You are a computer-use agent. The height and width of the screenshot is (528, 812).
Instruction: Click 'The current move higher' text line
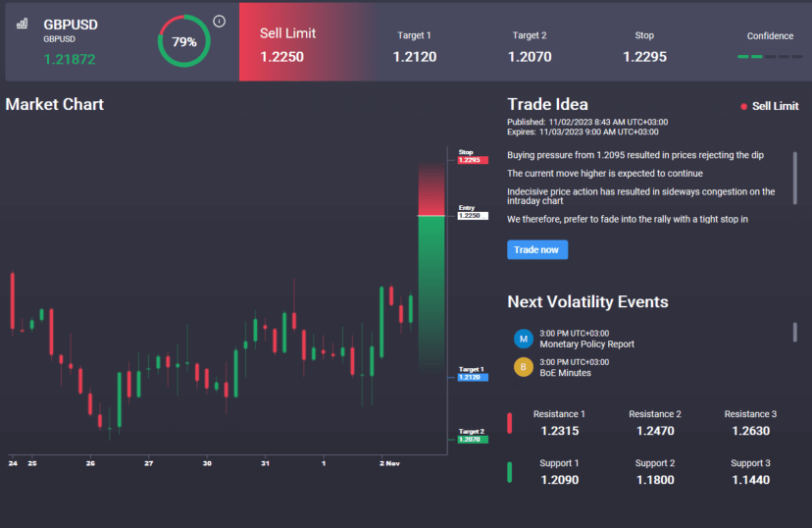(605, 173)
